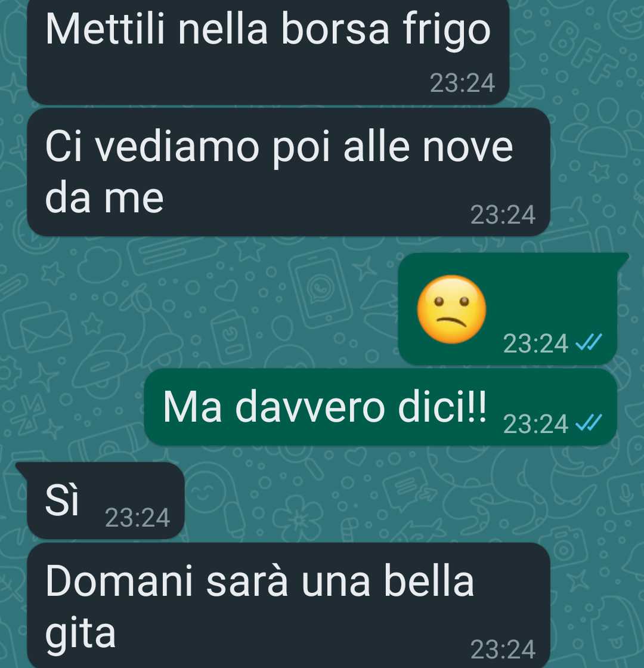
Task: Select the Ci vediamo poi alle nove message
Action: point(289,172)
